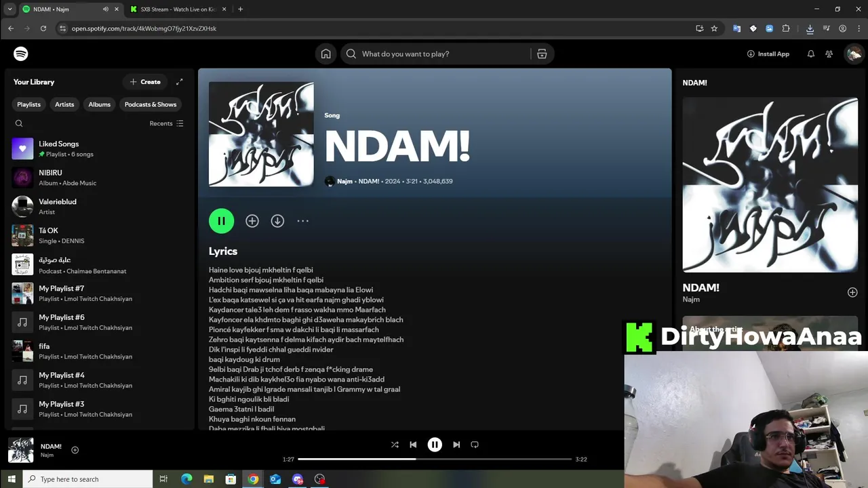
Task: Open NIBIRU album in library
Action: click(100, 178)
